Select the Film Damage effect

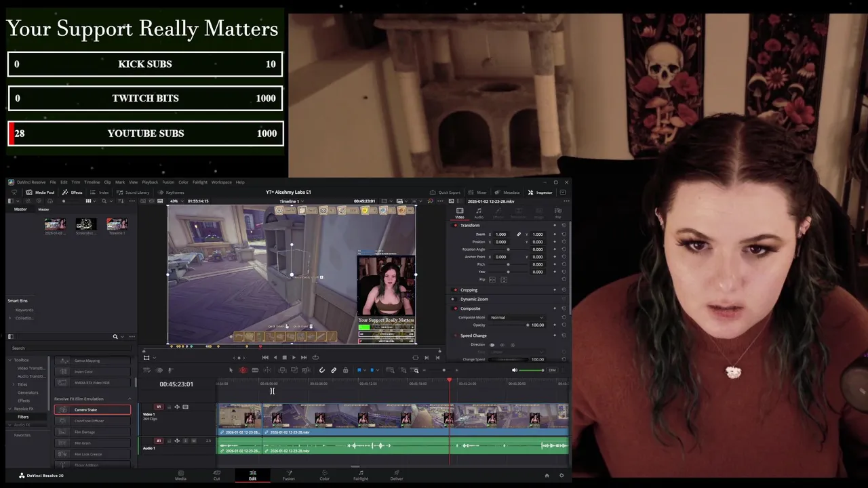(92, 432)
